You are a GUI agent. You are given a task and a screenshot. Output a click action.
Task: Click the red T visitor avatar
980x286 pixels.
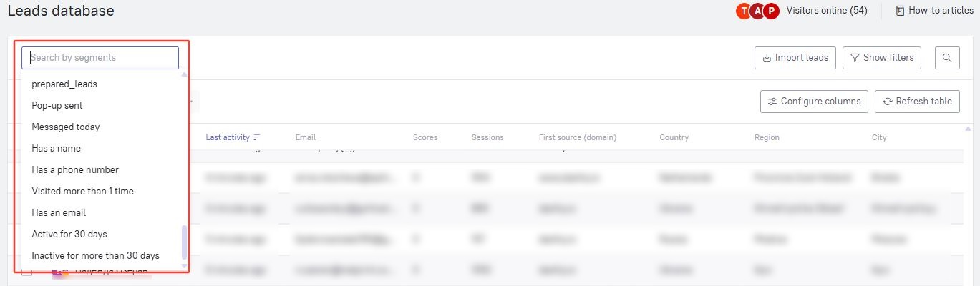743,11
